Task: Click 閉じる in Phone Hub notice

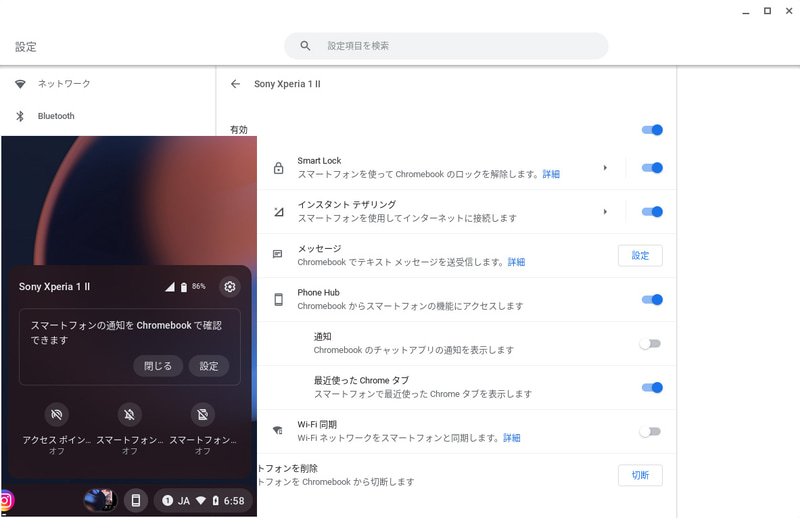Action: pyautogui.click(x=158, y=366)
